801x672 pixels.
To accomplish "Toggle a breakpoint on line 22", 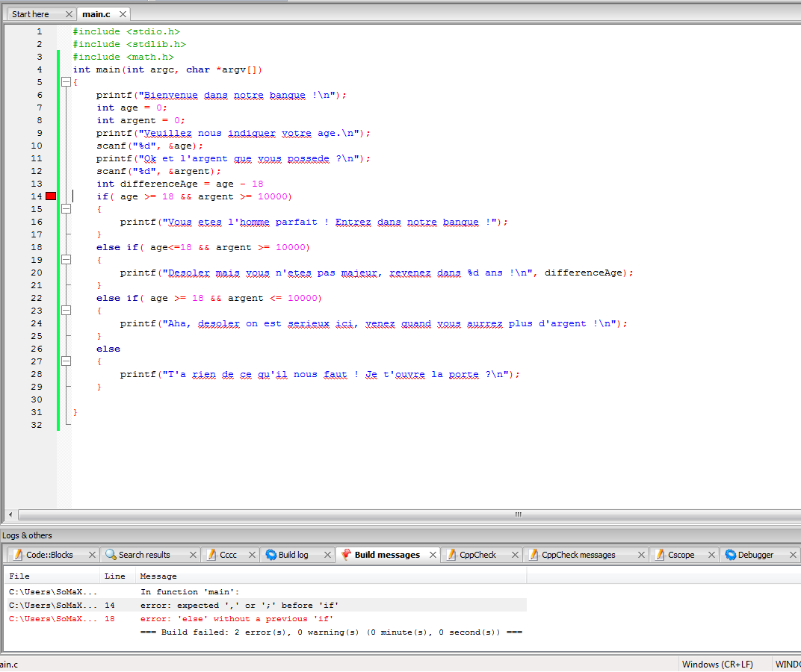I will point(50,298).
